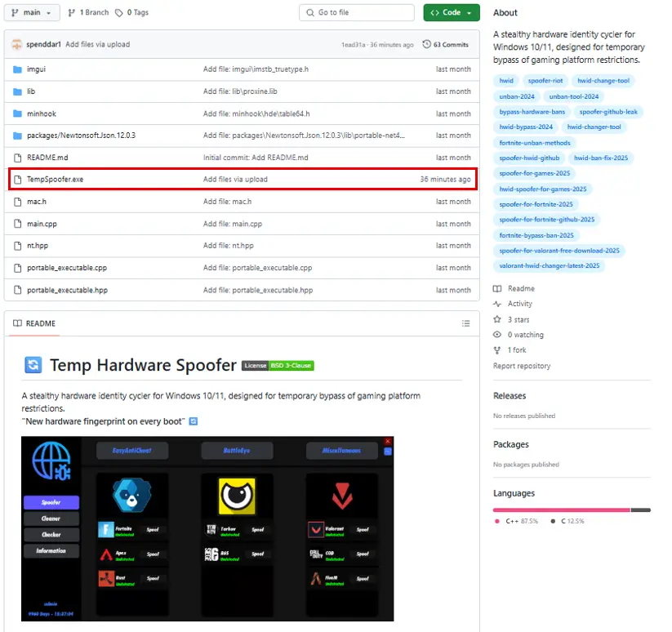Select the Spoofer menu item in the screenshot
The height and width of the screenshot is (632, 672).
click(x=51, y=502)
